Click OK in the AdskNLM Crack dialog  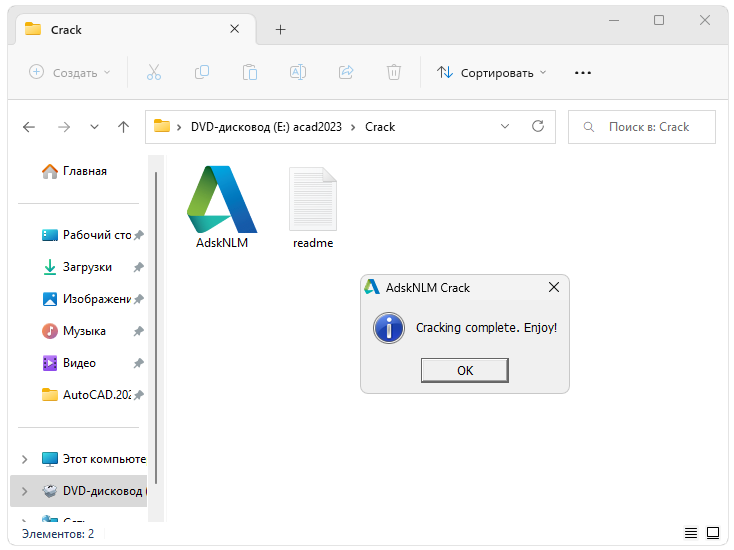click(x=464, y=370)
